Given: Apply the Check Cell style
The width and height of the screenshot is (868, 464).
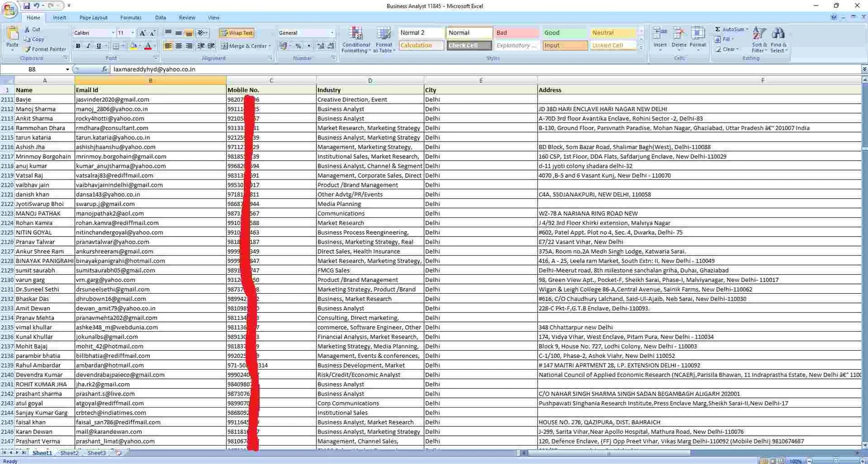Looking at the screenshot, I should click(x=469, y=46).
